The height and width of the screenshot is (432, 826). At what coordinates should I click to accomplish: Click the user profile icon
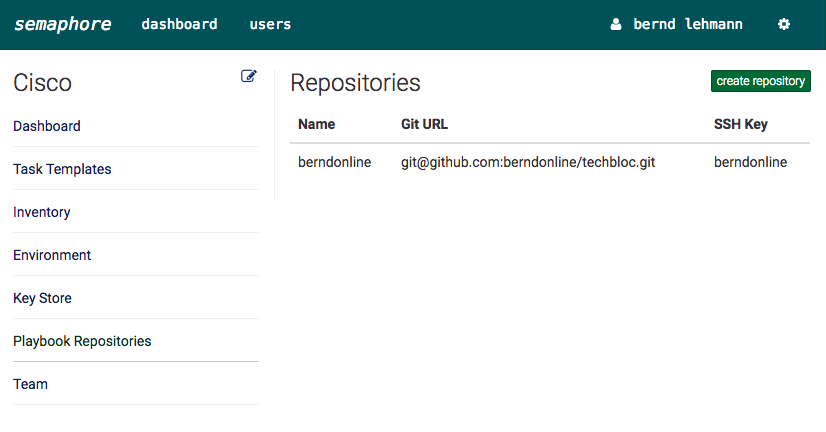tap(616, 24)
